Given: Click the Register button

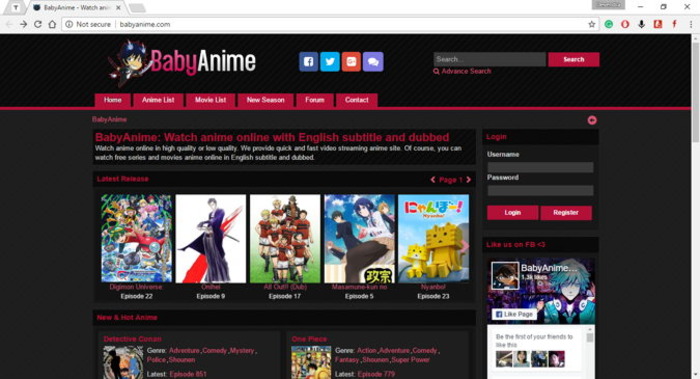Looking at the screenshot, I should pos(566,212).
